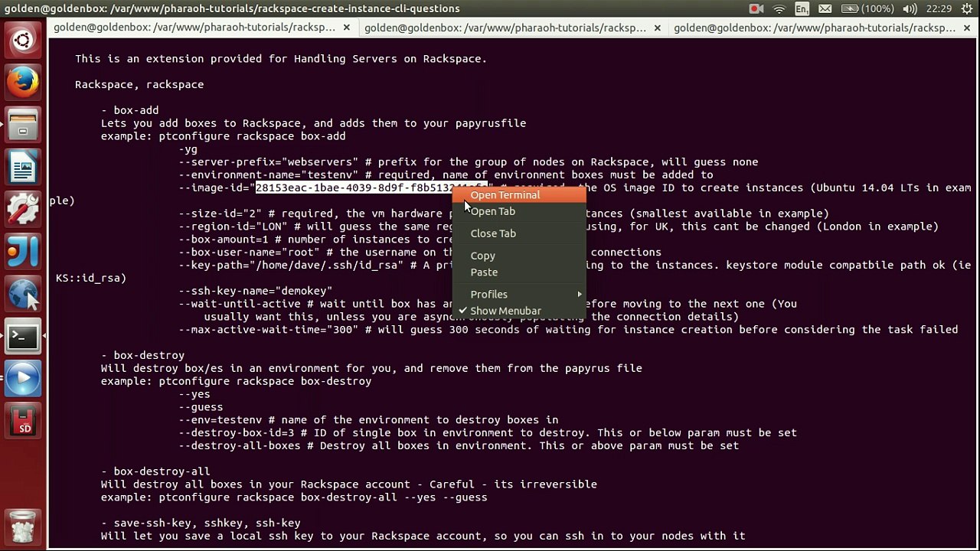Image resolution: width=980 pixels, height=551 pixels.
Task: Click "example: ptconfigure rackspace box-add" text
Action: 224,136
